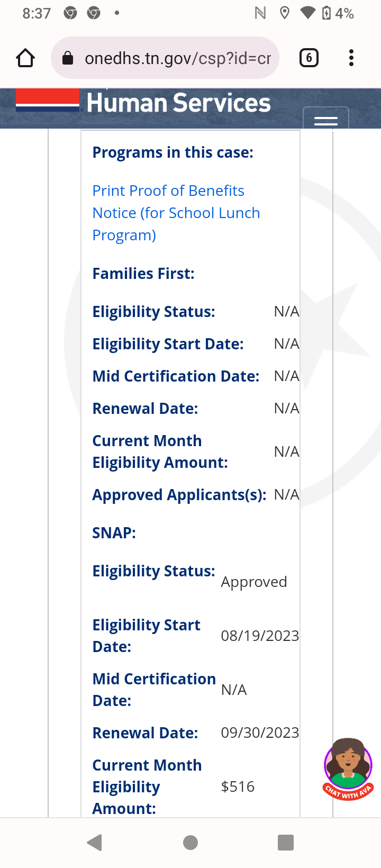Open Chat with Ava assistant

pyautogui.click(x=349, y=769)
